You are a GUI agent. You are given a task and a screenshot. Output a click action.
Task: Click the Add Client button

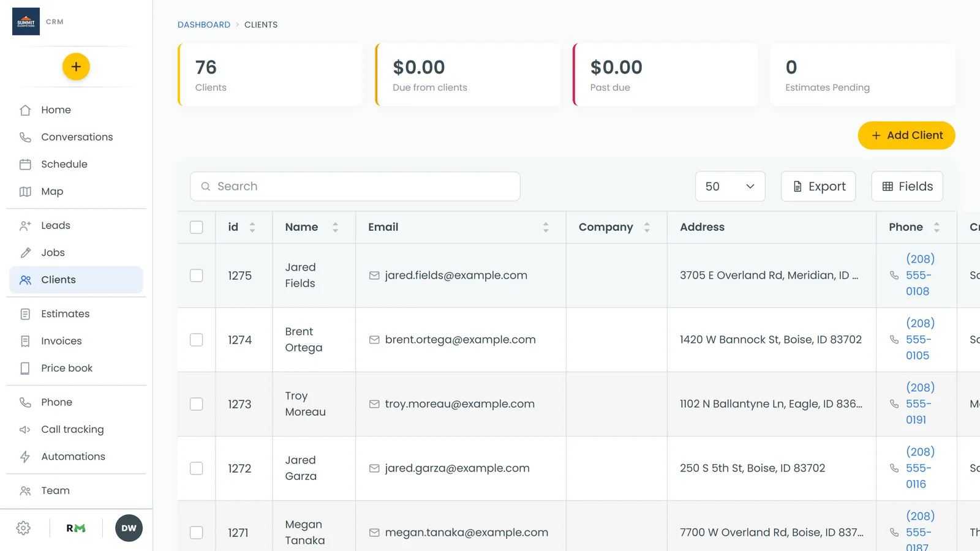pos(907,135)
